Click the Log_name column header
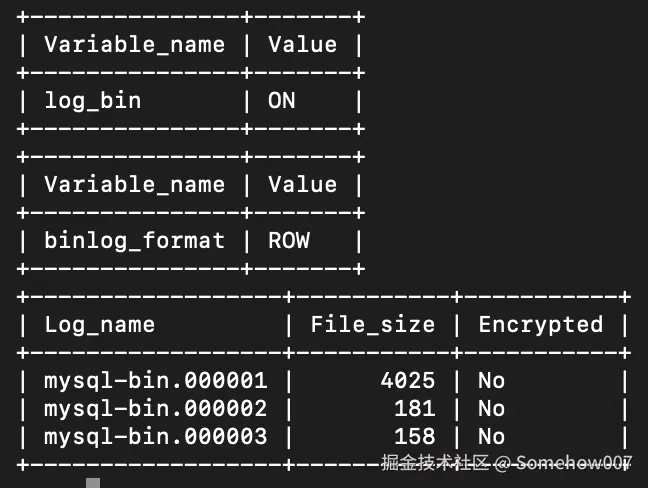Screen dimensions: 648x488 click(100, 325)
